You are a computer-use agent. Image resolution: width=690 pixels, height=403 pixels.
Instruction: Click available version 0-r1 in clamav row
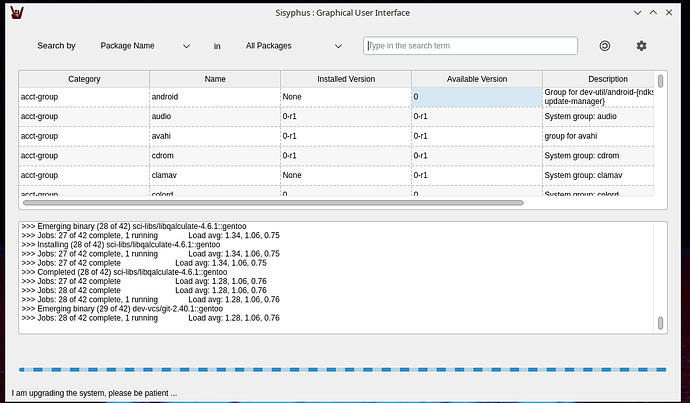tap(477, 176)
